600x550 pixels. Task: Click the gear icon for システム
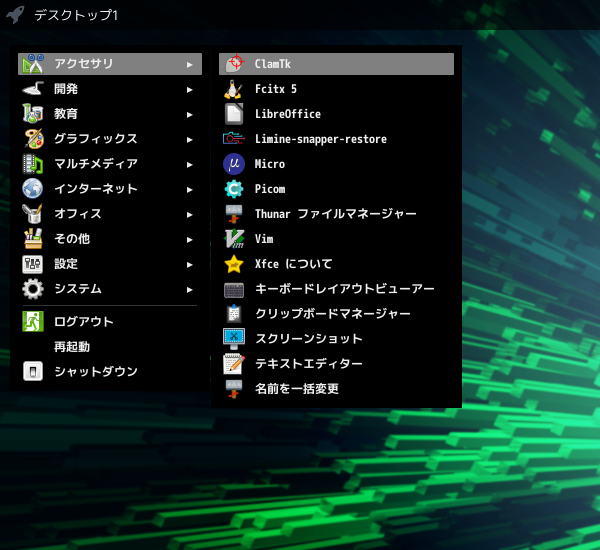coord(33,289)
